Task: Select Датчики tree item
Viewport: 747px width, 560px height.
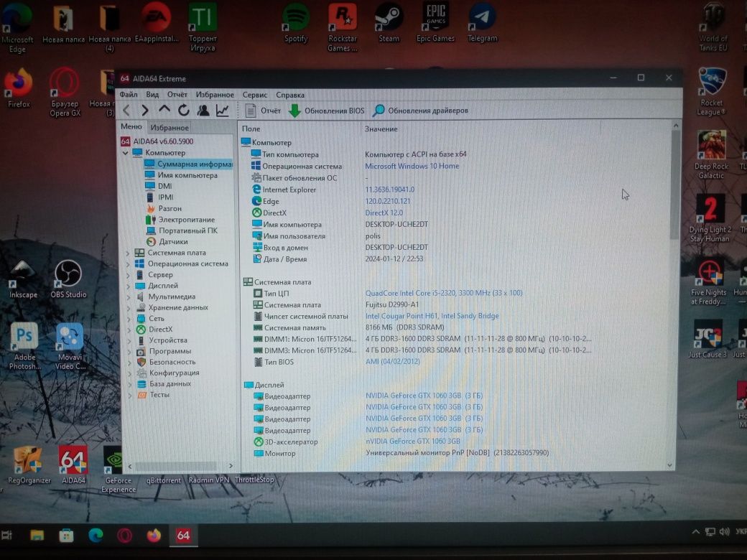Action: 167,241
